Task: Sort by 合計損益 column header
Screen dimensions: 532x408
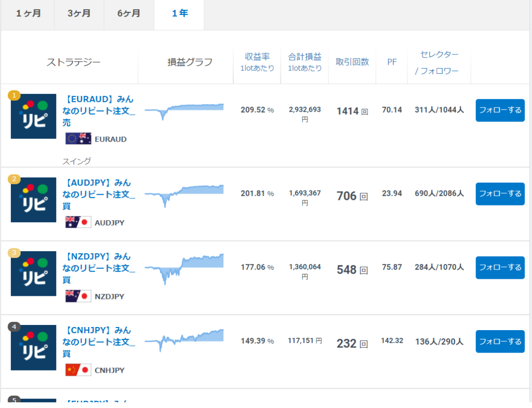Action: (x=304, y=62)
